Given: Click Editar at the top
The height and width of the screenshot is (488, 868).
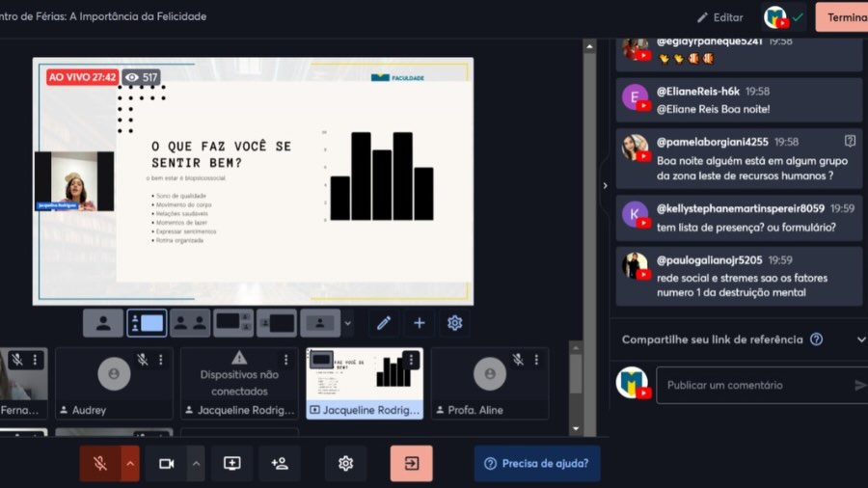Looking at the screenshot, I should (719, 17).
